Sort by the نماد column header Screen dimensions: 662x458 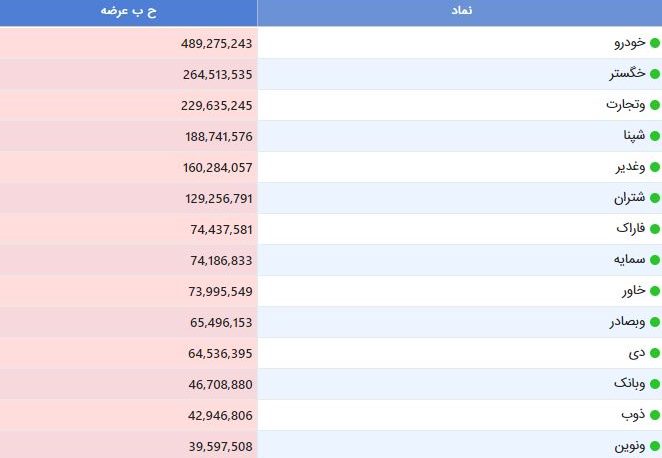pos(460,13)
